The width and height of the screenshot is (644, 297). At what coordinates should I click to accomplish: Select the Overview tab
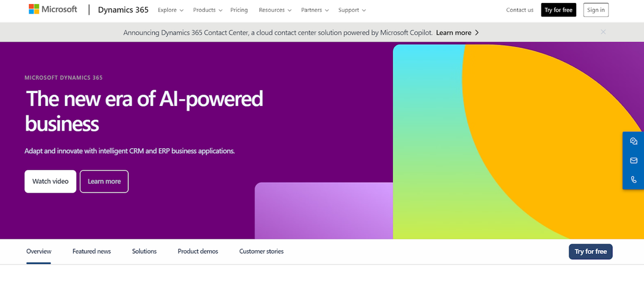pos(39,251)
